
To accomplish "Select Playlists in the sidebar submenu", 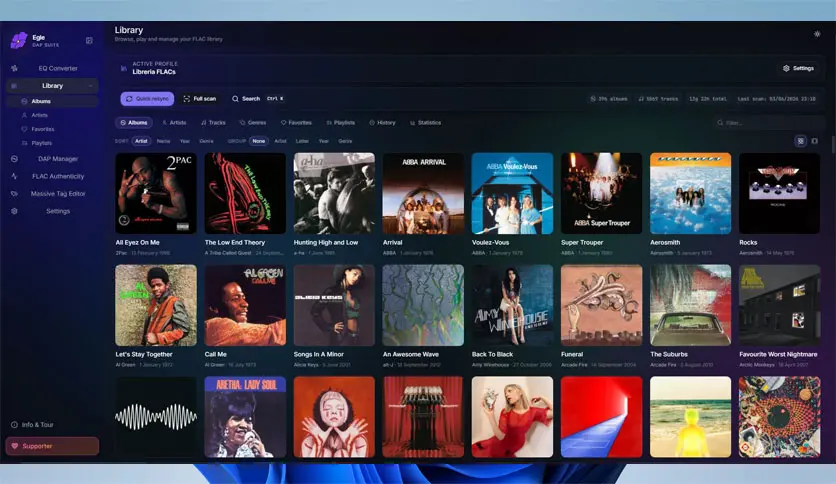I will [x=52, y=143].
